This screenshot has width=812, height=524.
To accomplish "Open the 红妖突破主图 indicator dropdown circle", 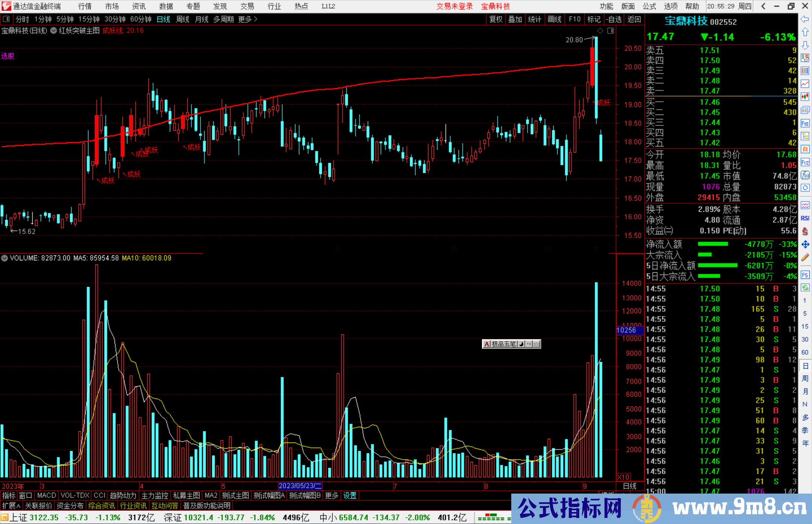I will (x=53, y=31).
